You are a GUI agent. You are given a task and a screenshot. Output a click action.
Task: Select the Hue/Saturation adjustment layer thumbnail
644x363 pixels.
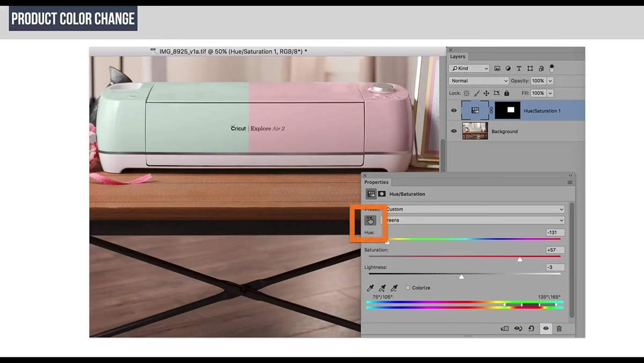pos(475,111)
